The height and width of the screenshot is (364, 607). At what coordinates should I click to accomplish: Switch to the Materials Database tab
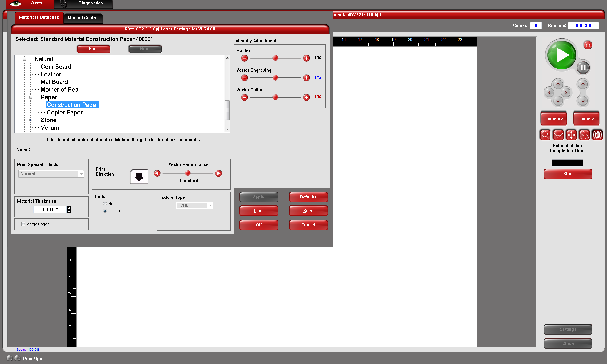point(39,17)
